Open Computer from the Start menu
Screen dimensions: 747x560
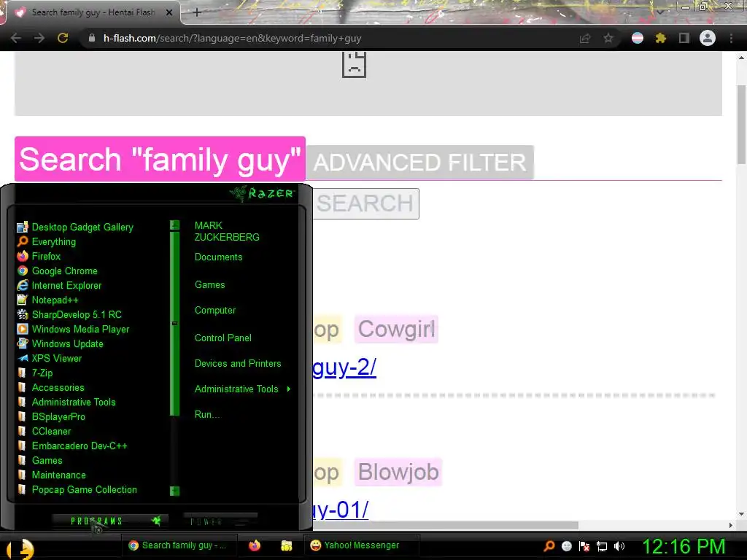(215, 311)
